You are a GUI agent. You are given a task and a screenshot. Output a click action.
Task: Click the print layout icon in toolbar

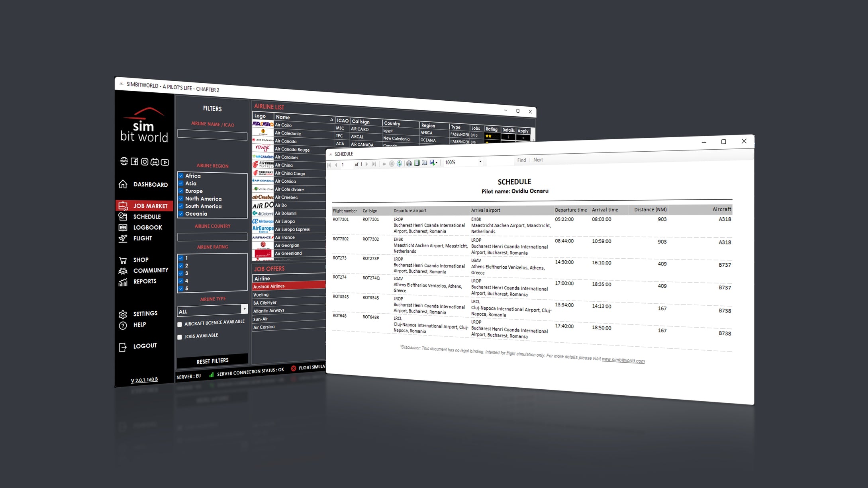tap(417, 163)
